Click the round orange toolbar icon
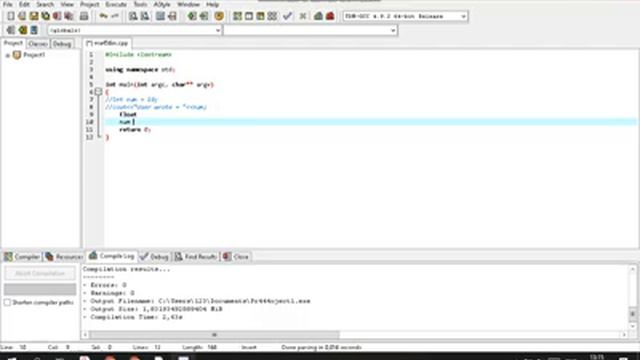 219,16
